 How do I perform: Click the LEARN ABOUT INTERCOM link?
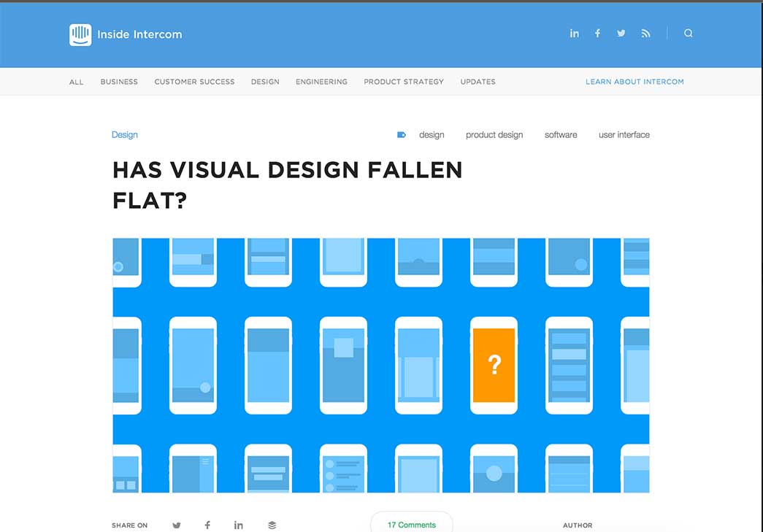point(634,82)
